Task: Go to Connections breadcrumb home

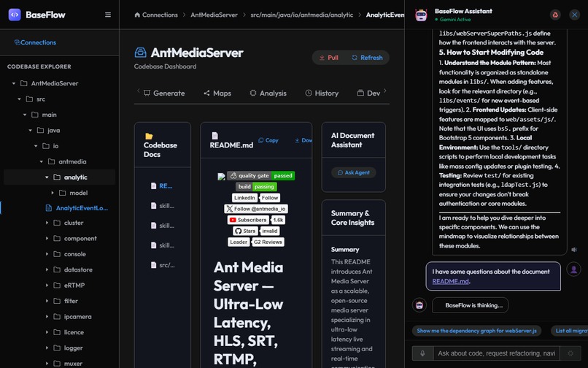Action: point(156,15)
